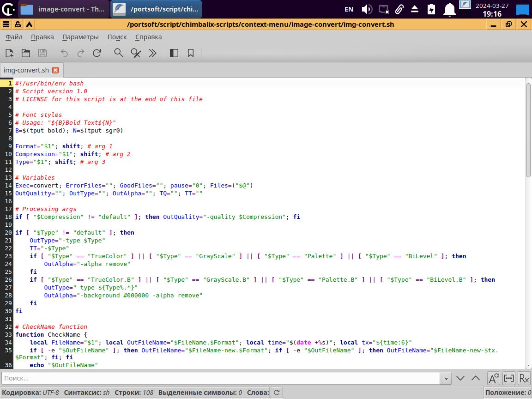
Task: Close the img-convert.sh tab
Action: (55, 70)
